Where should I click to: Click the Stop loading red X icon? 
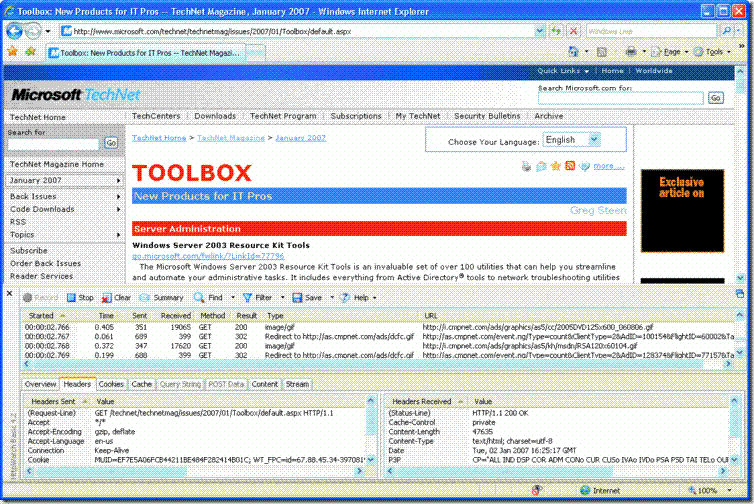pyautogui.click(x=573, y=31)
